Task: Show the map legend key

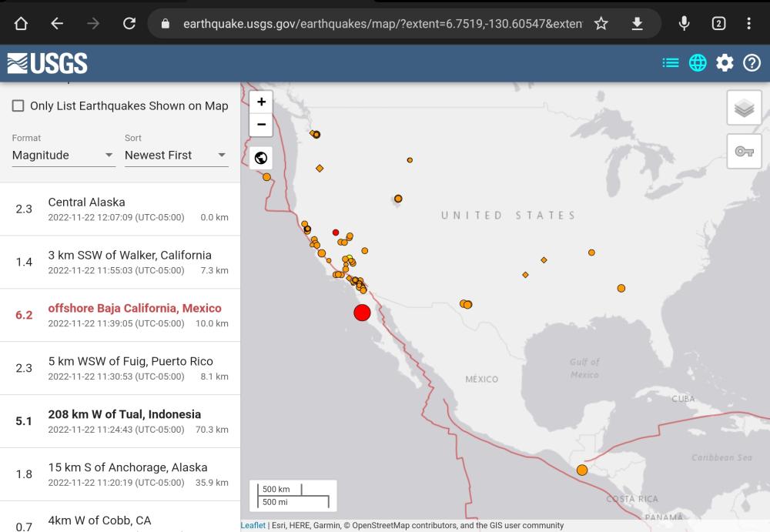Action: (x=744, y=152)
